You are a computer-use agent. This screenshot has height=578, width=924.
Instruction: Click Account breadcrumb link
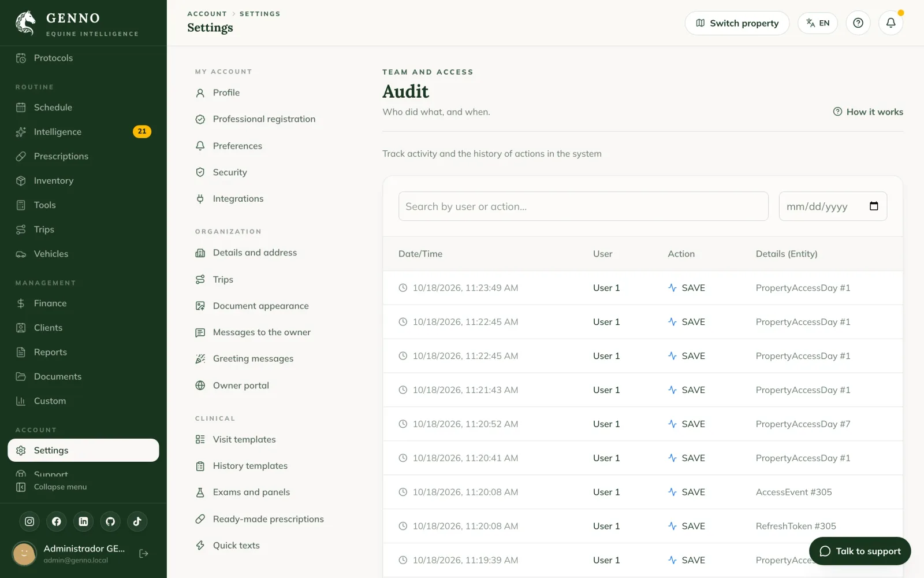tap(207, 14)
